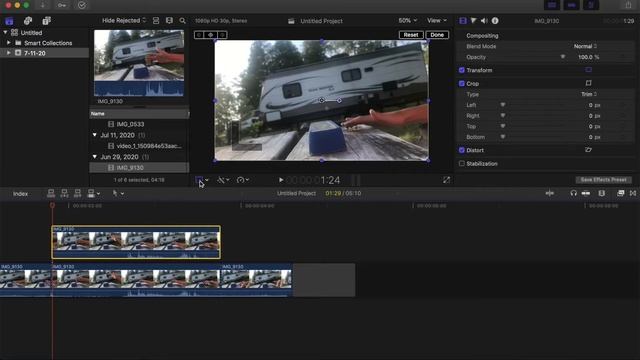
Task: Open the clip appearance filmstrip options
Action: coord(602,193)
